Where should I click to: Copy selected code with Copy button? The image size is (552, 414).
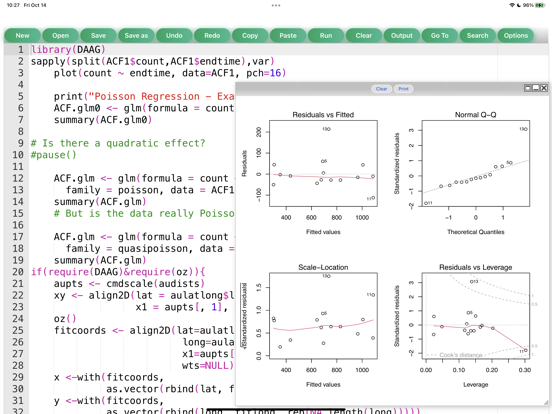pyautogui.click(x=250, y=36)
